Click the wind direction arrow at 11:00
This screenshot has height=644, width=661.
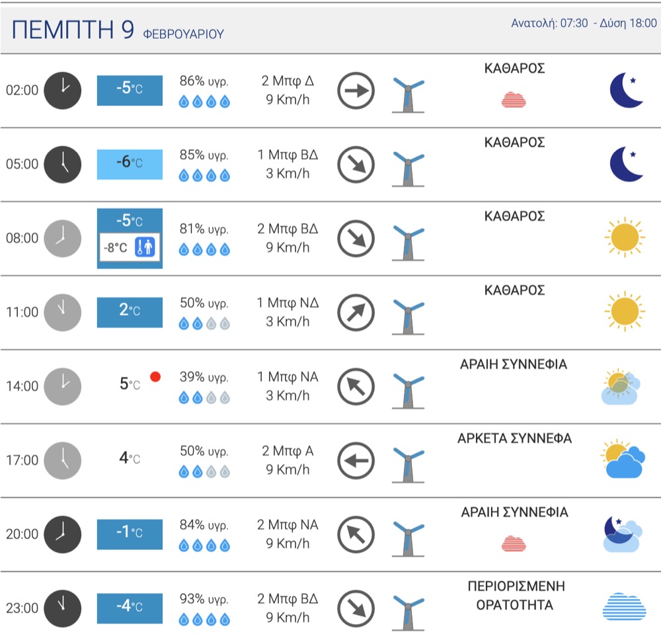pyautogui.click(x=356, y=313)
